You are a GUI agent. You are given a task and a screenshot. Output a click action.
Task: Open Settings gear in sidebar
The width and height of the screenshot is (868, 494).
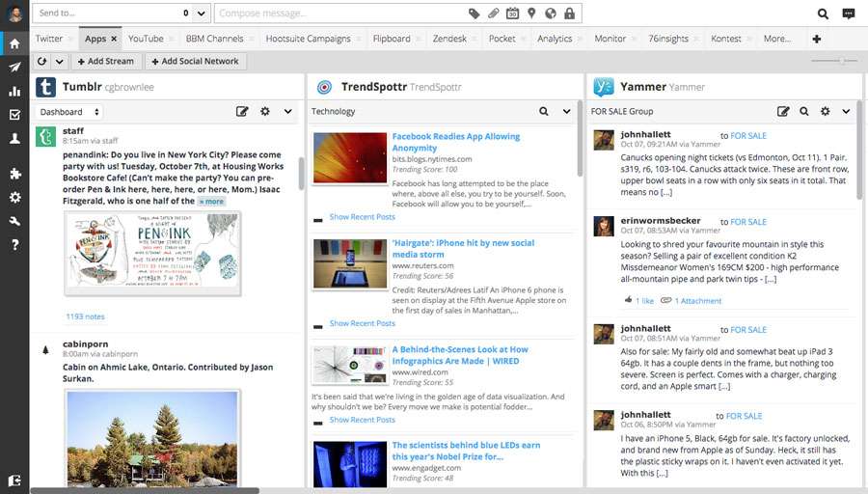[x=14, y=197]
